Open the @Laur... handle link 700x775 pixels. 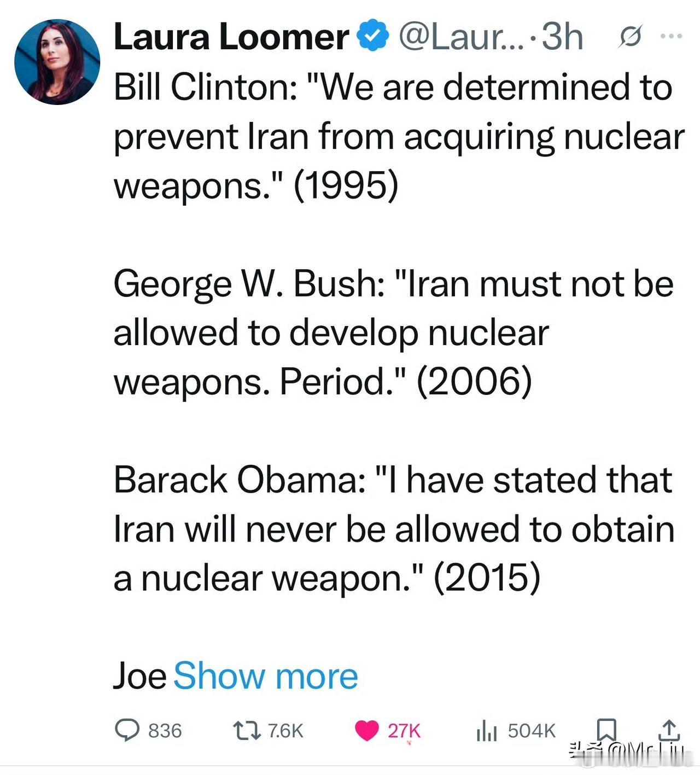tap(460, 37)
